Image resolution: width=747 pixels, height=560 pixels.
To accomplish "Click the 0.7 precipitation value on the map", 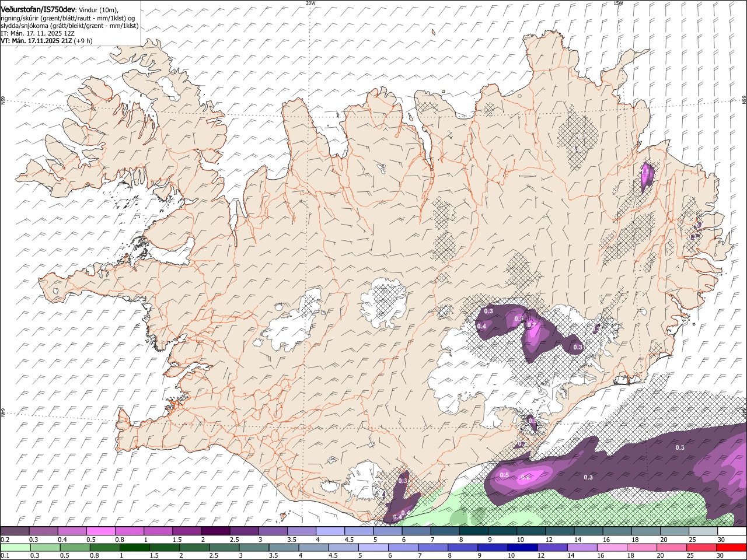I will coord(531,325).
